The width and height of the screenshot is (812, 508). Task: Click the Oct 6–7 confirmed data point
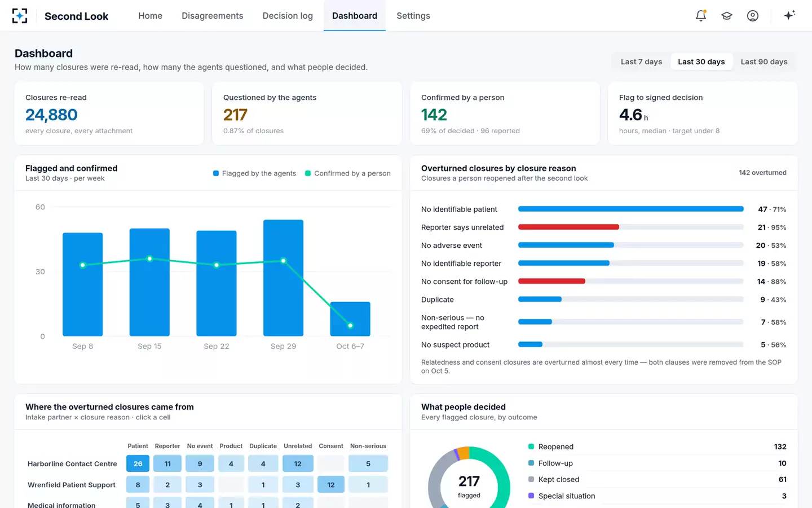(350, 325)
